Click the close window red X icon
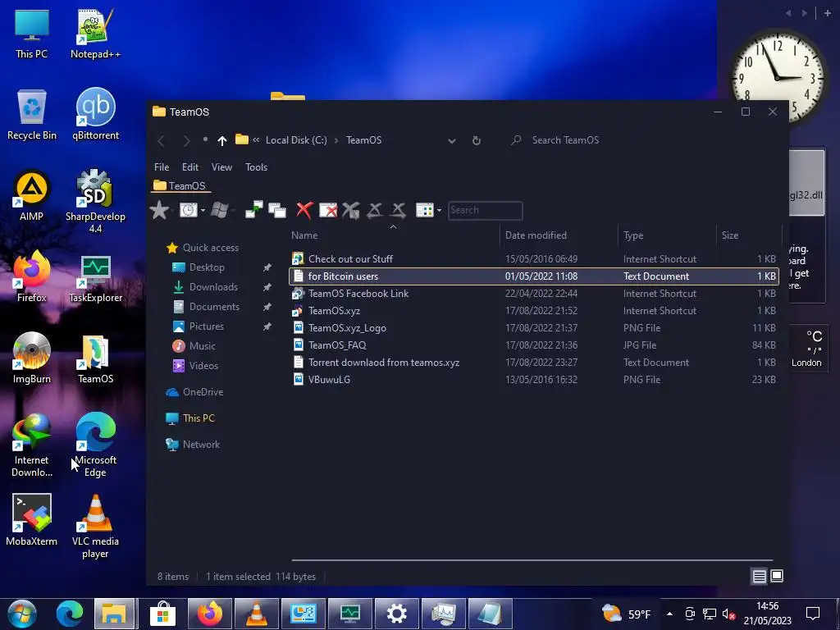 pyautogui.click(x=328, y=210)
